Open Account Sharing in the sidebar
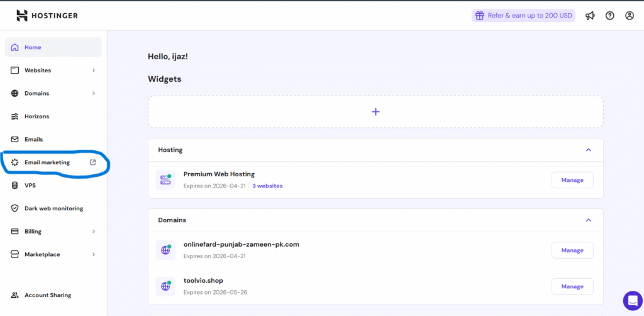The height and width of the screenshot is (316, 644). [x=53, y=295]
